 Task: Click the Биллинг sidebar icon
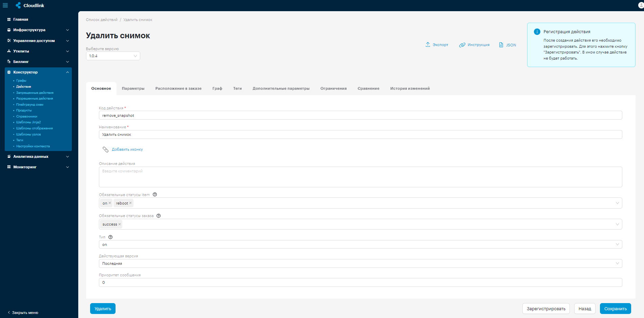[9, 62]
